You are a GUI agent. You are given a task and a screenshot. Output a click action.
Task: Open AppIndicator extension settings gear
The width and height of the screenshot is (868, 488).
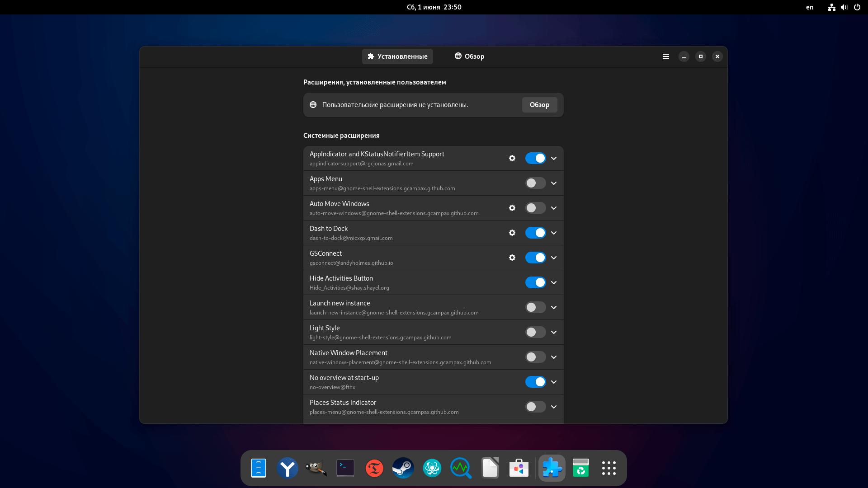[x=512, y=158]
